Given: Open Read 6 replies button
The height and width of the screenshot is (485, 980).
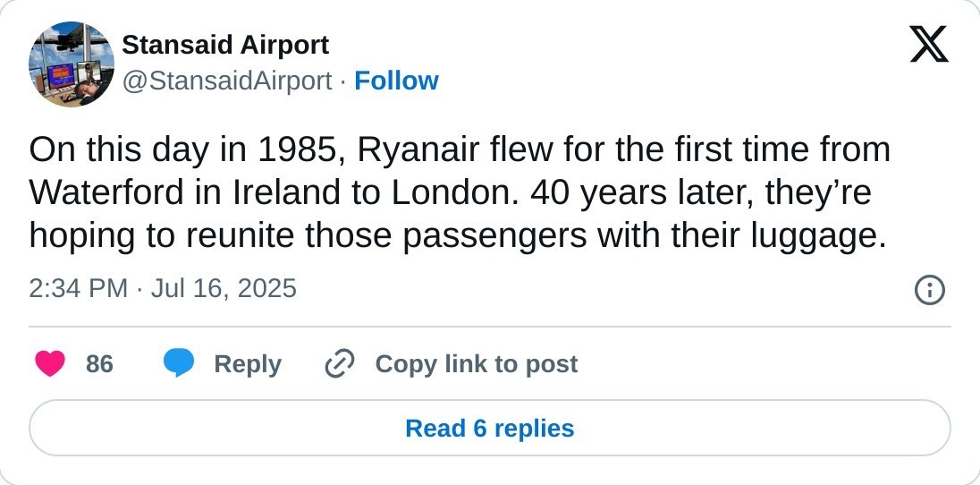Looking at the screenshot, I should click(x=490, y=429).
